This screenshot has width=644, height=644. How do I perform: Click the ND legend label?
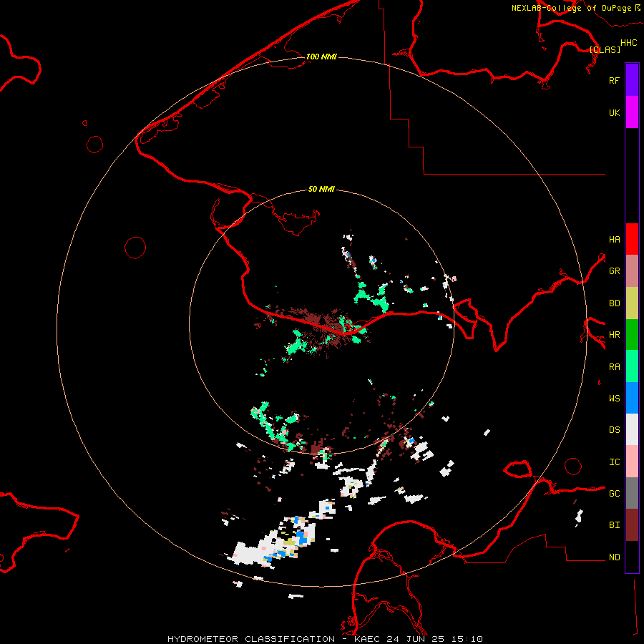(614, 557)
